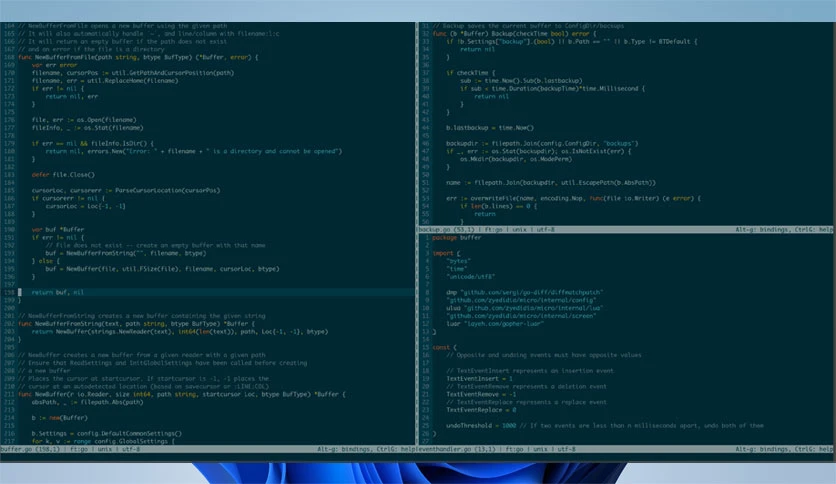Click the 'range config.GlobalSettings' loop line

[103, 441]
